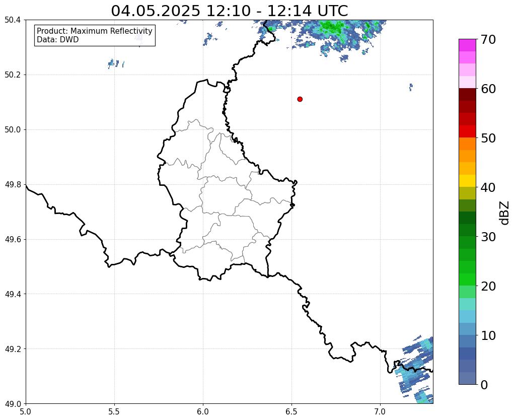Click latitude label 49.8 on y-axis
The height and width of the screenshot is (420, 515).
coord(13,185)
